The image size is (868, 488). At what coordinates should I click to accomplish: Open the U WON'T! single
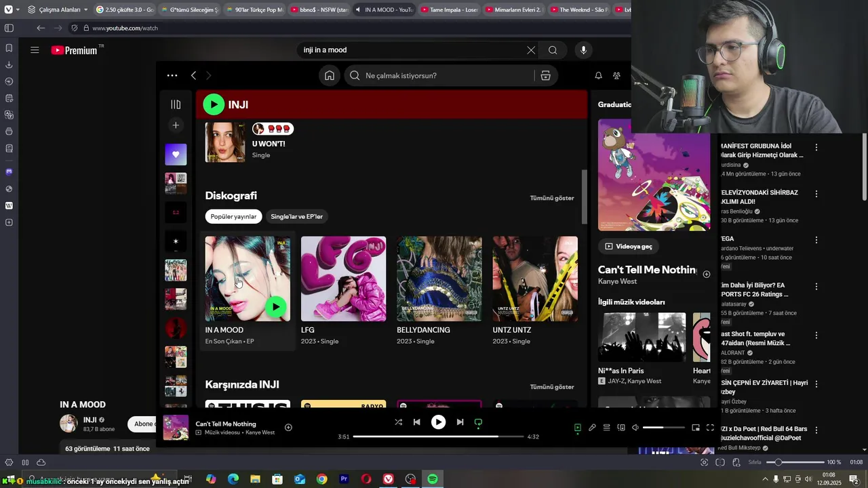coord(225,142)
